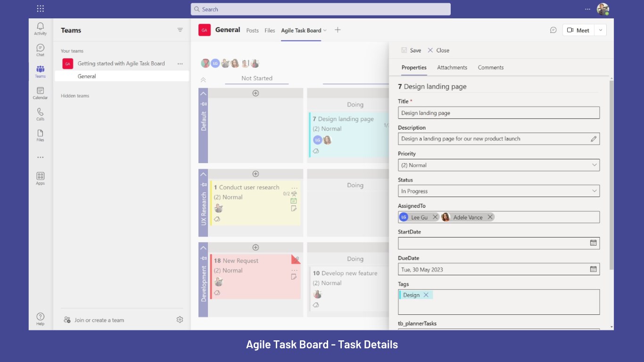Click the filter teams icon
This screenshot has height=362, width=644.
[x=180, y=30]
